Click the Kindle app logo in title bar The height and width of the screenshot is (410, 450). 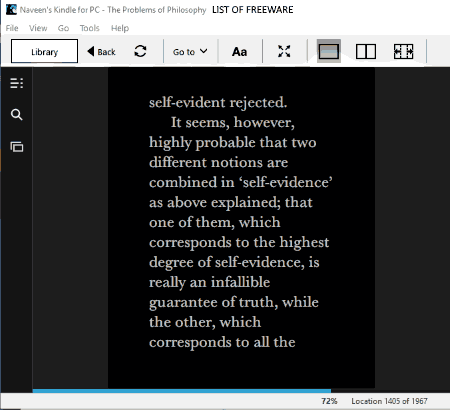click(11, 9)
